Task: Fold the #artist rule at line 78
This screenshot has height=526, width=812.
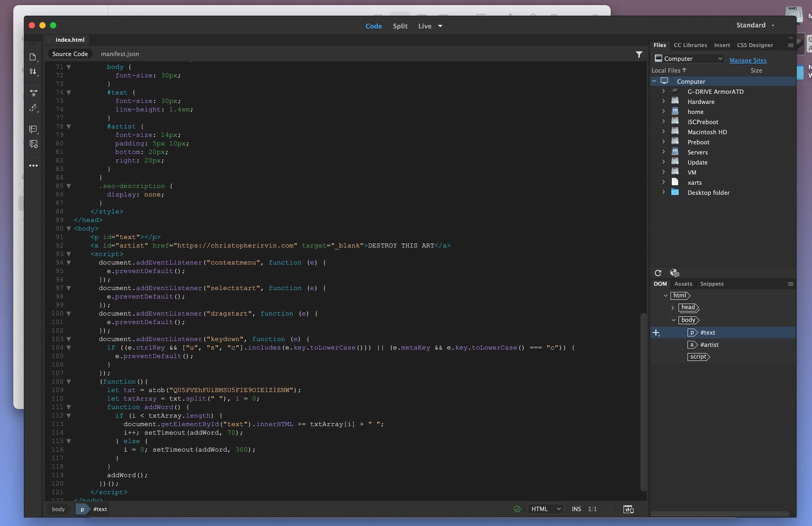Action: (x=69, y=126)
